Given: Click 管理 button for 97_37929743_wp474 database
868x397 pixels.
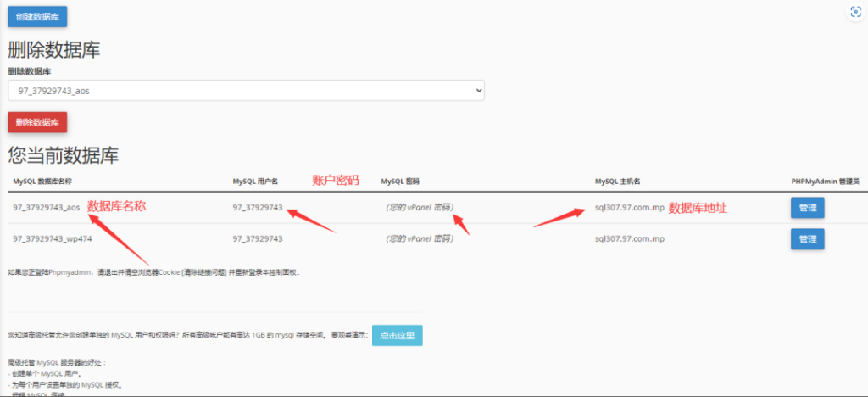Looking at the screenshot, I should pos(807,239).
